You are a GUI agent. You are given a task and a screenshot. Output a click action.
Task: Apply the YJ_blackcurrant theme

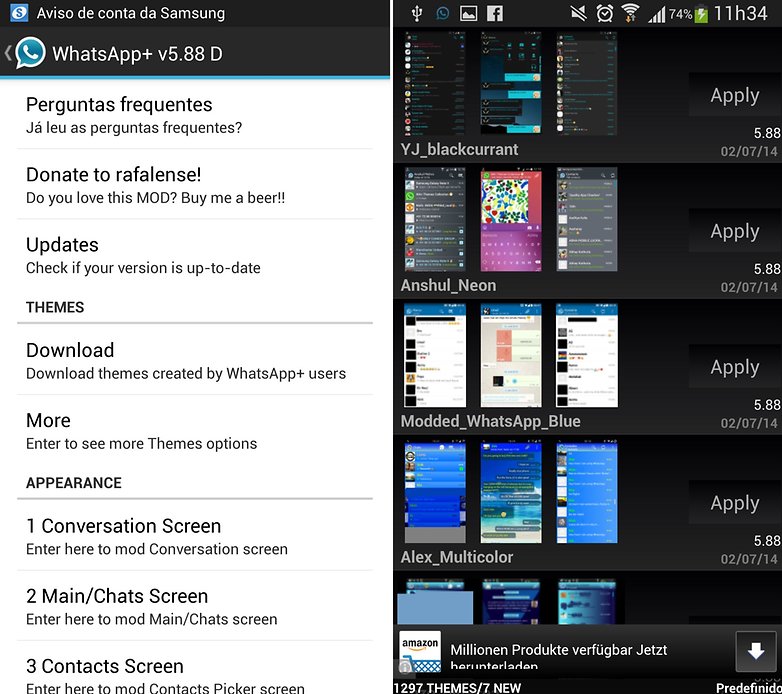[x=735, y=95]
